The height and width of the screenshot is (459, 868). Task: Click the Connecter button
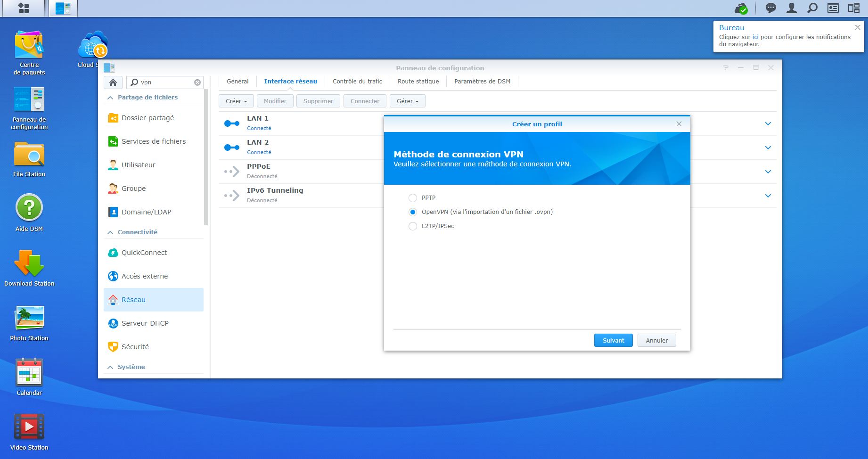[x=365, y=101]
